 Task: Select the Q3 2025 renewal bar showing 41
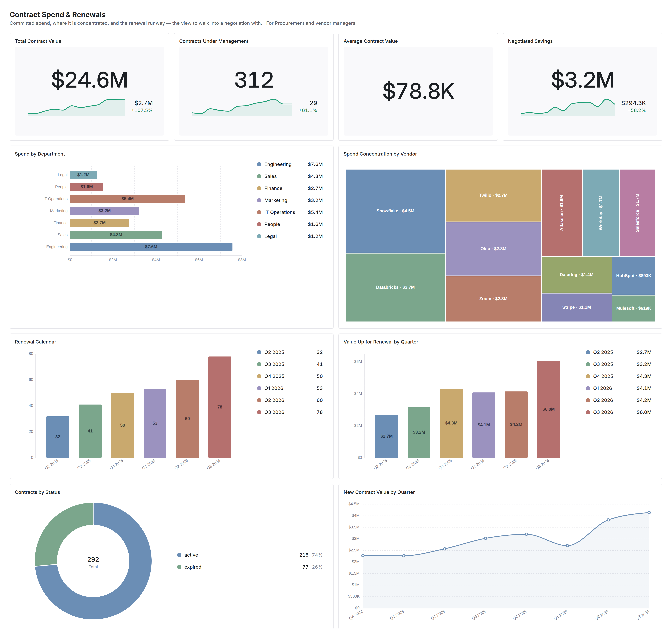tap(90, 431)
